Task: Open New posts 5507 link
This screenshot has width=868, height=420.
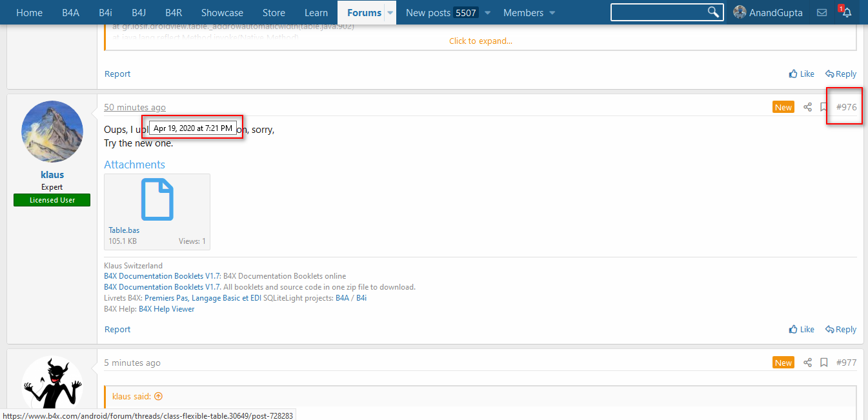Action: click(442, 13)
